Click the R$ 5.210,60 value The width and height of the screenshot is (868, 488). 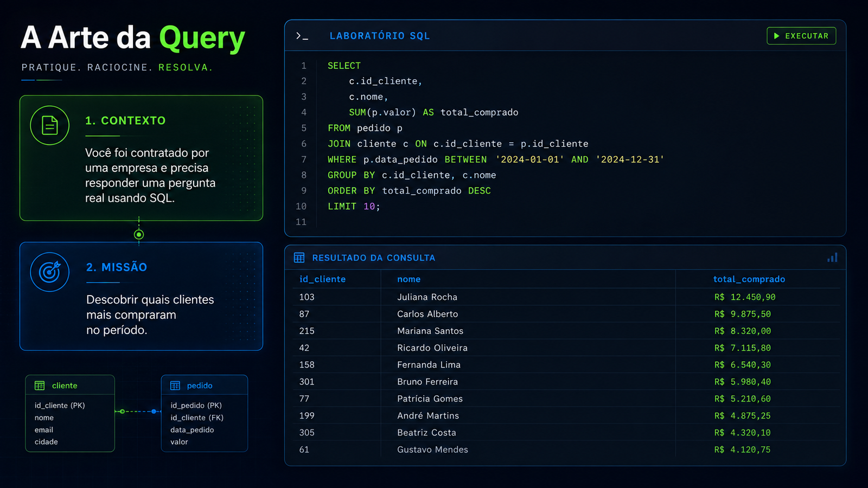(743, 399)
